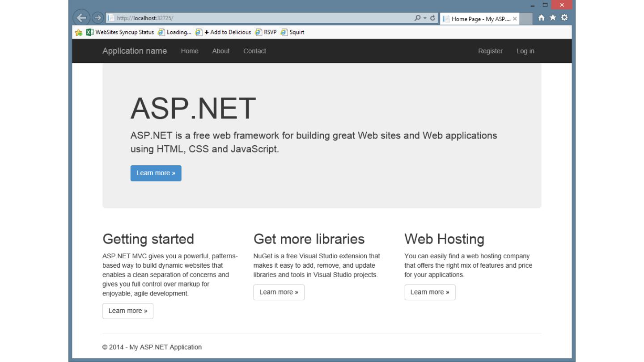Expand the address bar search dropdown arrow
Viewport: 644px width, 362px height.
[425, 18]
